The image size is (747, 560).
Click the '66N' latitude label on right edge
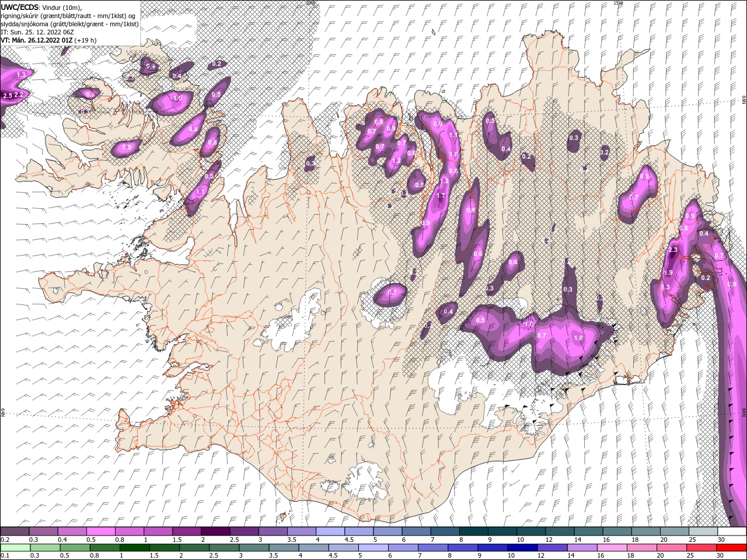coord(744,100)
